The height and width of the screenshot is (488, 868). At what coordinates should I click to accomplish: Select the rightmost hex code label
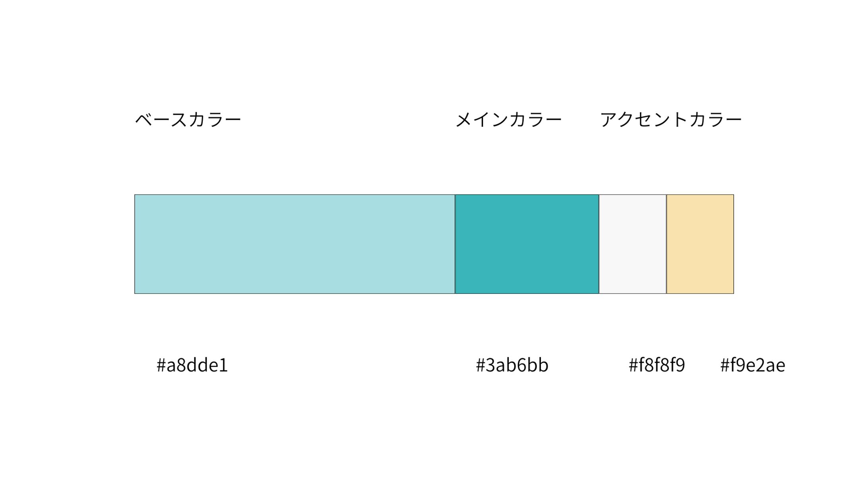[x=752, y=365]
